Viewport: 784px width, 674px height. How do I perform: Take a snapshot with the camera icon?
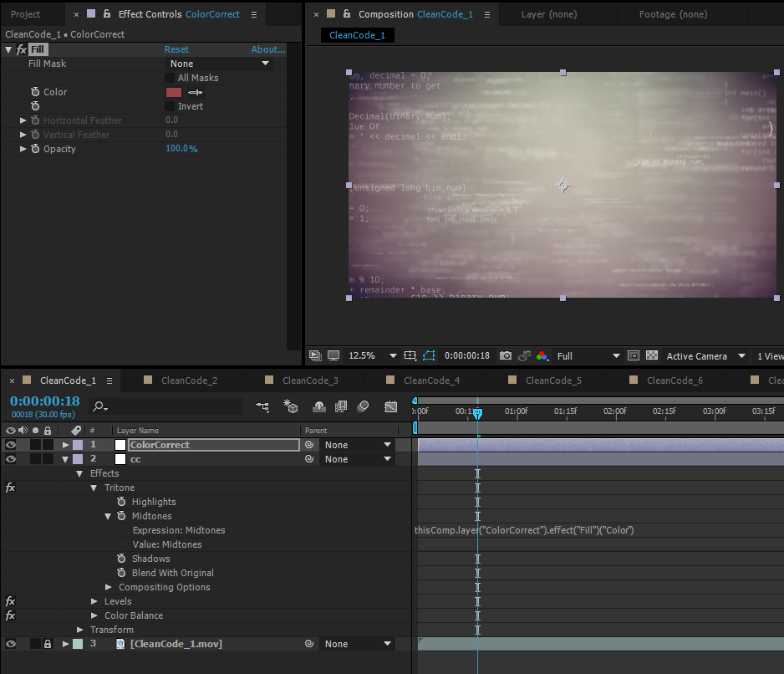506,355
